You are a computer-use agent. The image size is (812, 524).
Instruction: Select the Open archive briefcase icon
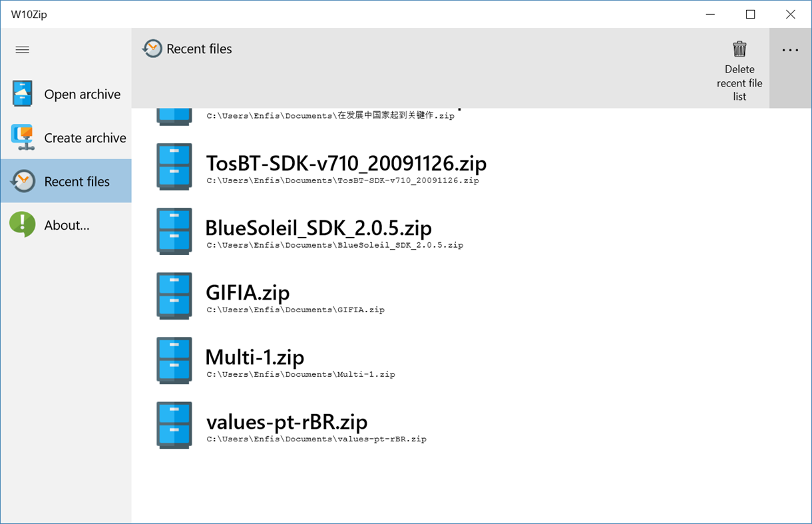click(22, 93)
